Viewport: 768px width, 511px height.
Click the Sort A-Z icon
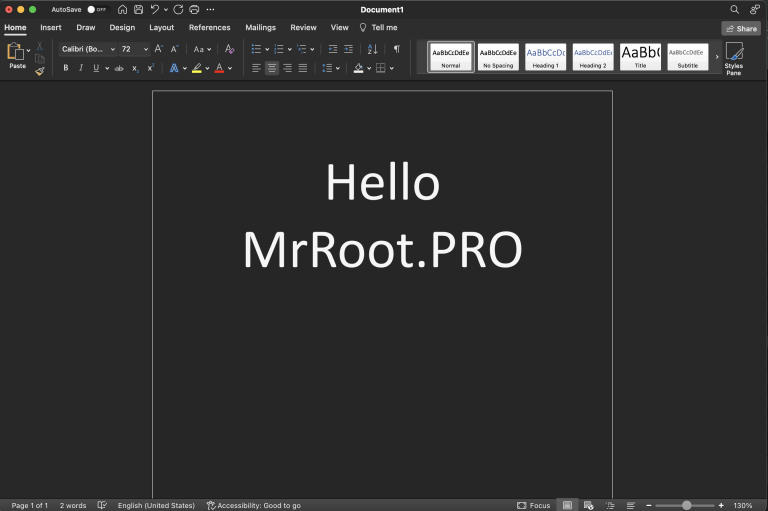373,49
